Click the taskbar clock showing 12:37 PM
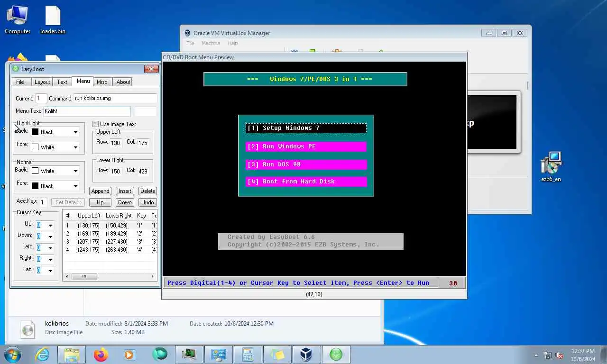607x364 pixels. coord(583,355)
